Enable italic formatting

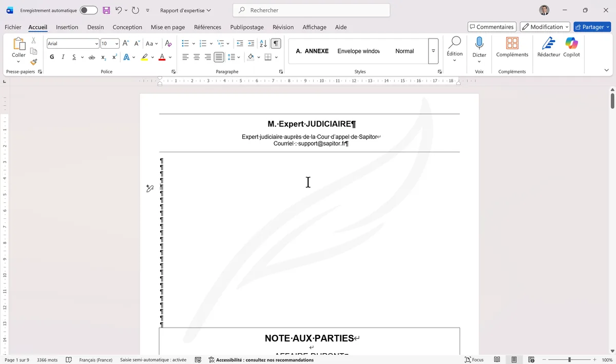click(63, 56)
